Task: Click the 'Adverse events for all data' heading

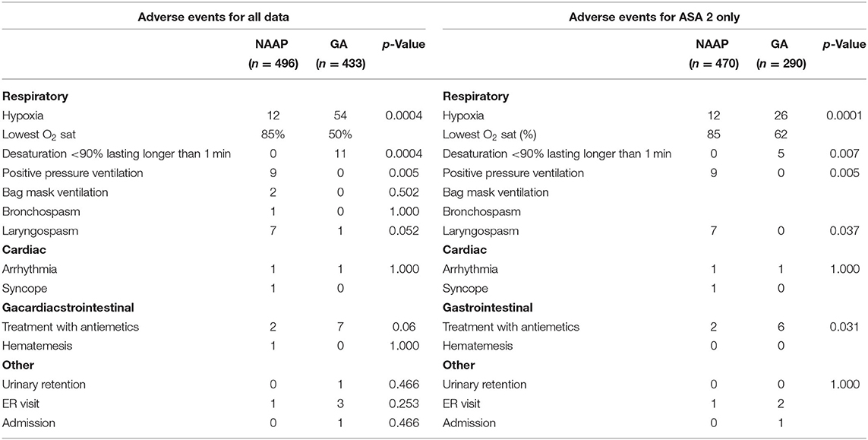Action: (x=213, y=17)
